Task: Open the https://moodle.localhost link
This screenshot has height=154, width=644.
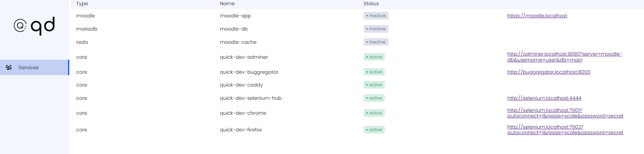Action: pos(537,16)
